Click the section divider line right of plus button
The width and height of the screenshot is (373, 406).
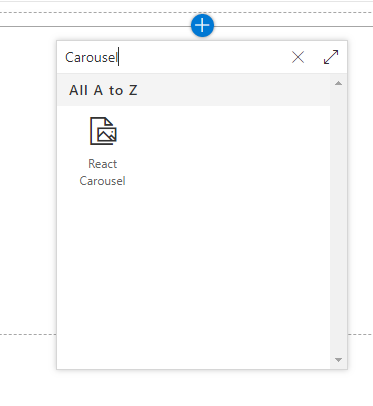[293, 26]
